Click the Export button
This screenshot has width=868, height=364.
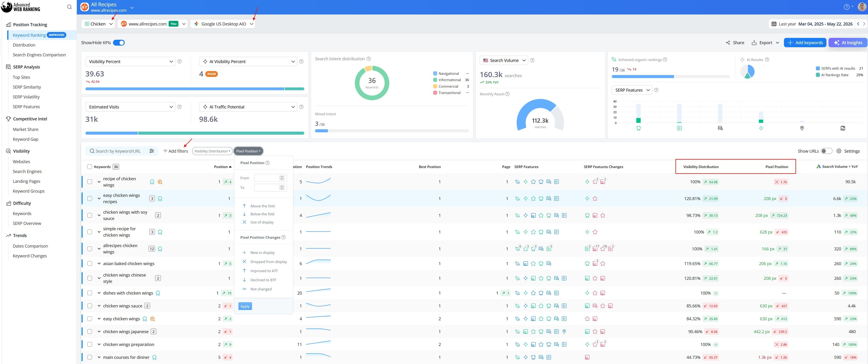click(x=765, y=43)
